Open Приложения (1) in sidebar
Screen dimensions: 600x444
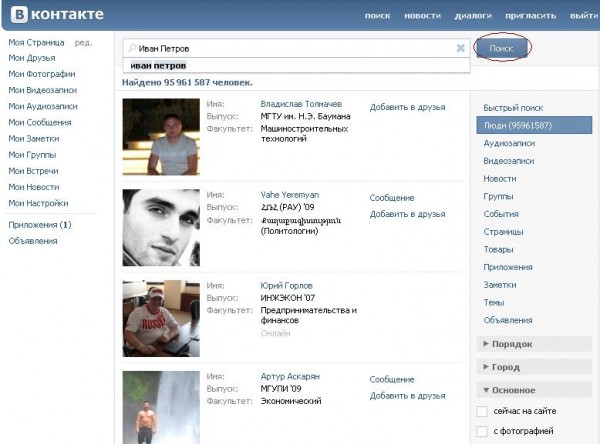click(x=40, y=225)
